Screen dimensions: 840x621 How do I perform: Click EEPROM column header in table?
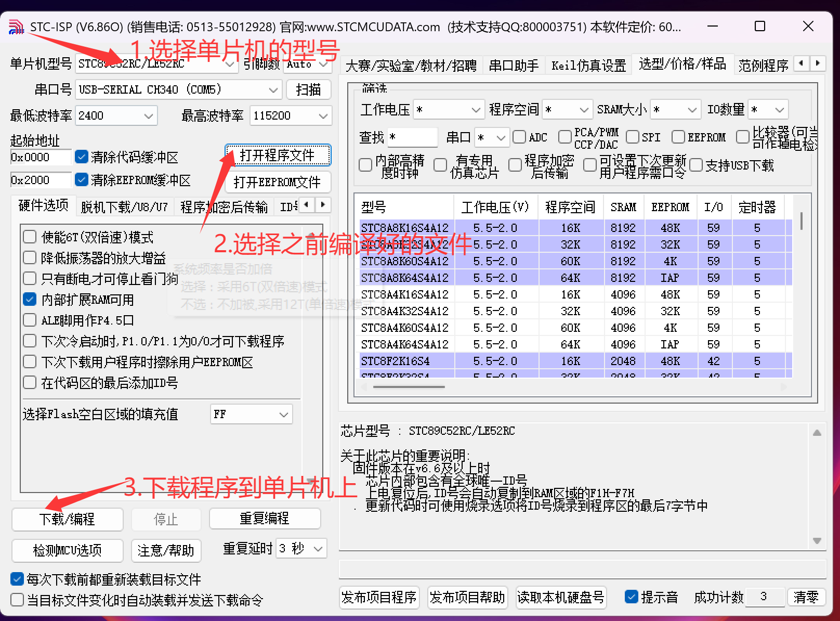point(670,207)
